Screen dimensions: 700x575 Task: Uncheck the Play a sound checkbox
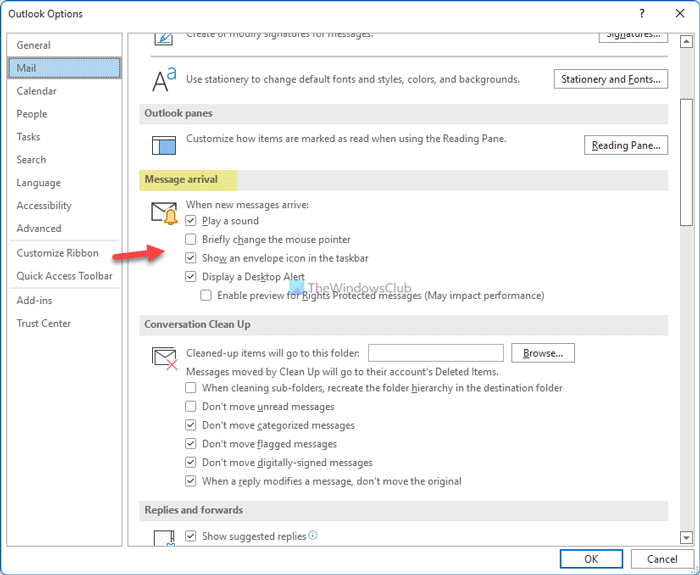pyautogui.click(x=191, y=221)
